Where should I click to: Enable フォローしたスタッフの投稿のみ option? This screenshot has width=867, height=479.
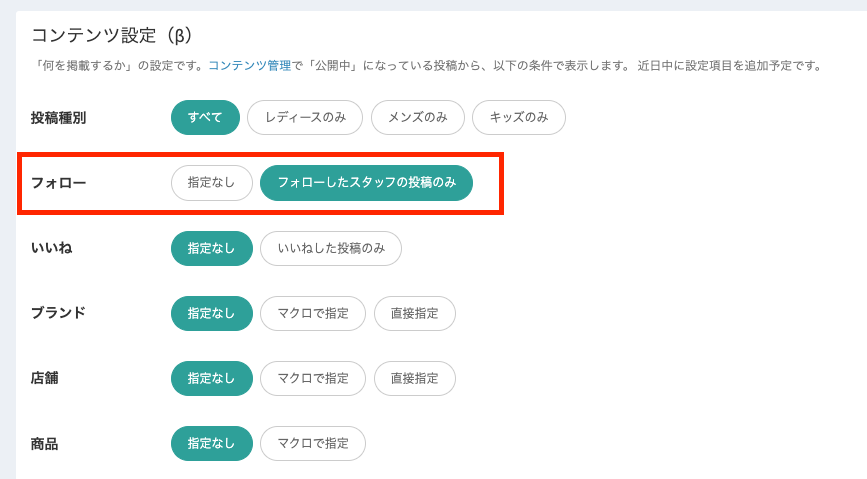(366, 183)
